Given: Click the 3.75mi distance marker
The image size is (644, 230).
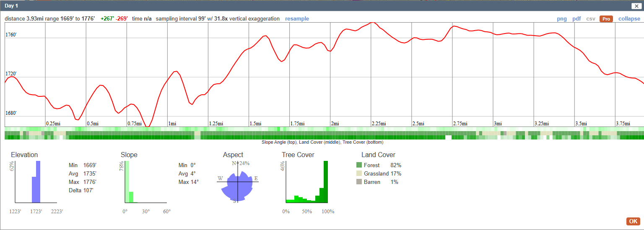Looking at the screenshot, I should tap(623, 124).
